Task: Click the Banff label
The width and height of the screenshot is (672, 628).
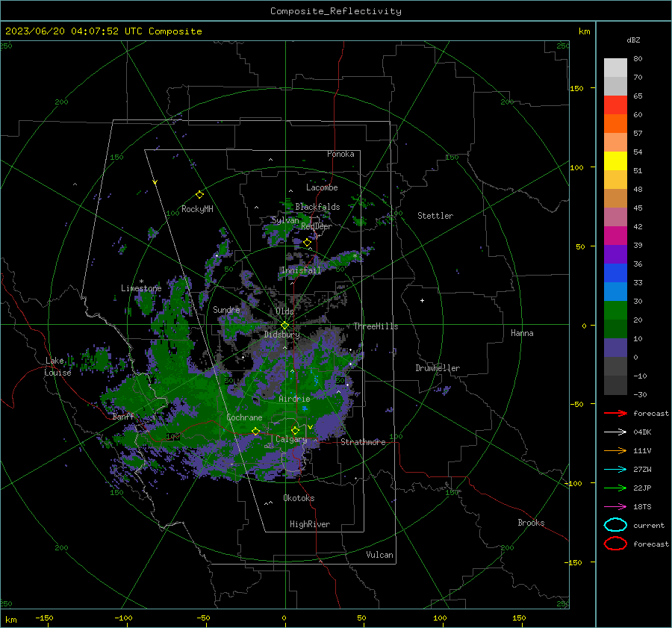Action: [x=123, y=417]
